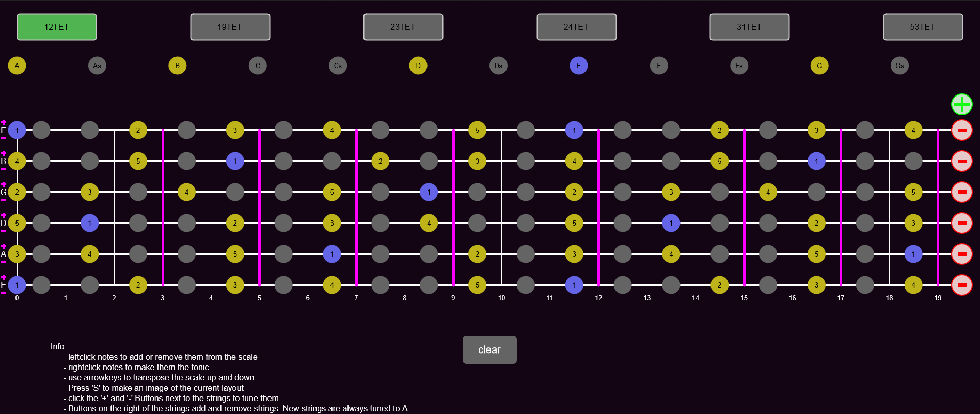Screen dimensions: 980x414
Task: Tune the B string up with pink plus
Action: tap(4, 153)
